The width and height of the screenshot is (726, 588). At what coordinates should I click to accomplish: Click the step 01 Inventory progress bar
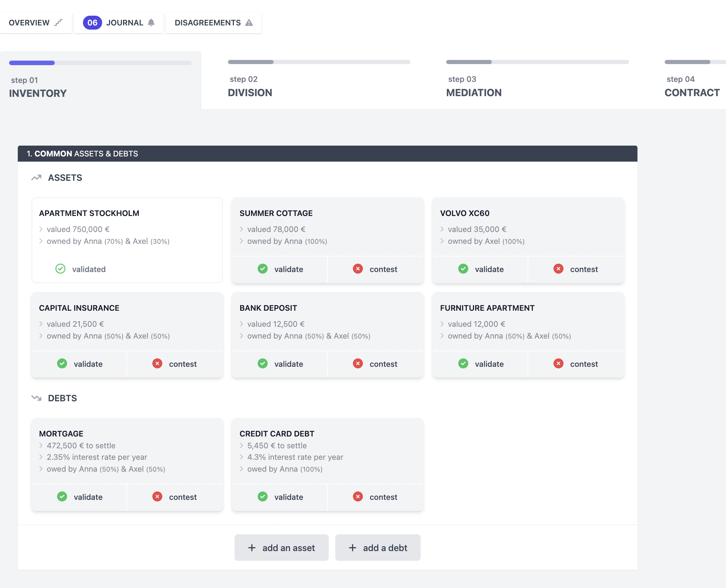tap(100, 63)
